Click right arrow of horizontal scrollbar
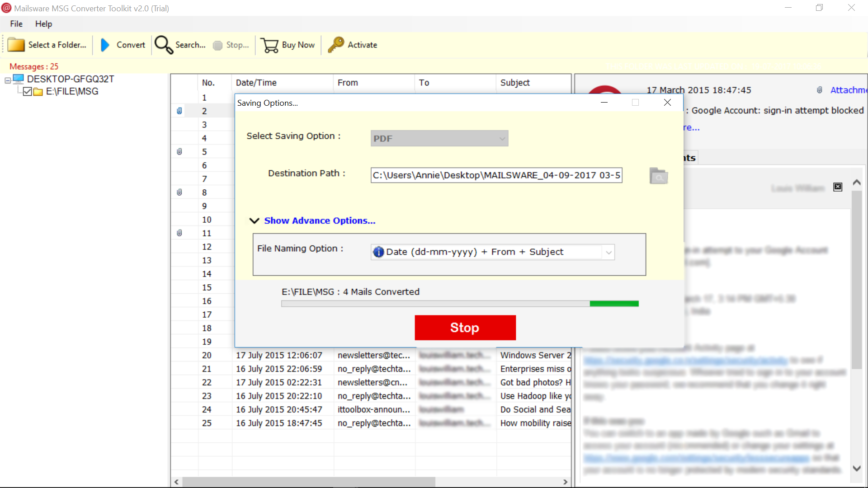Image resolution: width=868 pixels, height=488 pixels. tap(565, 482)
